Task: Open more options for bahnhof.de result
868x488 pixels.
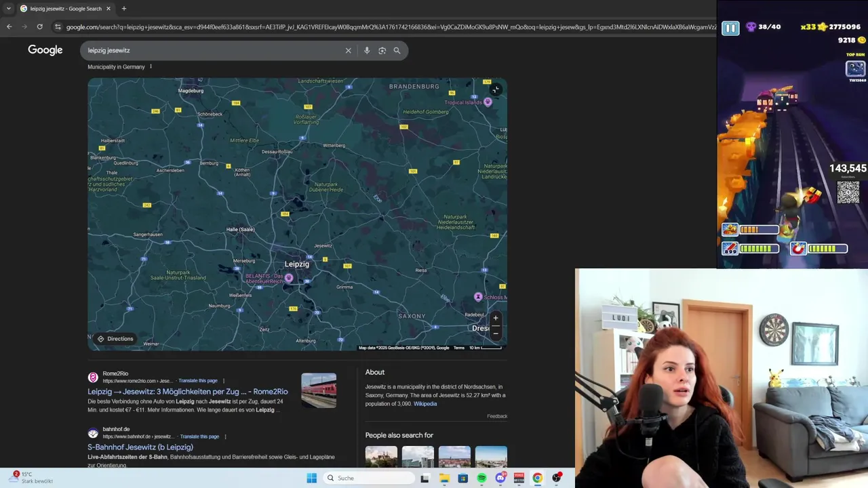Action: pyautogui.click(x=225, y=436)
